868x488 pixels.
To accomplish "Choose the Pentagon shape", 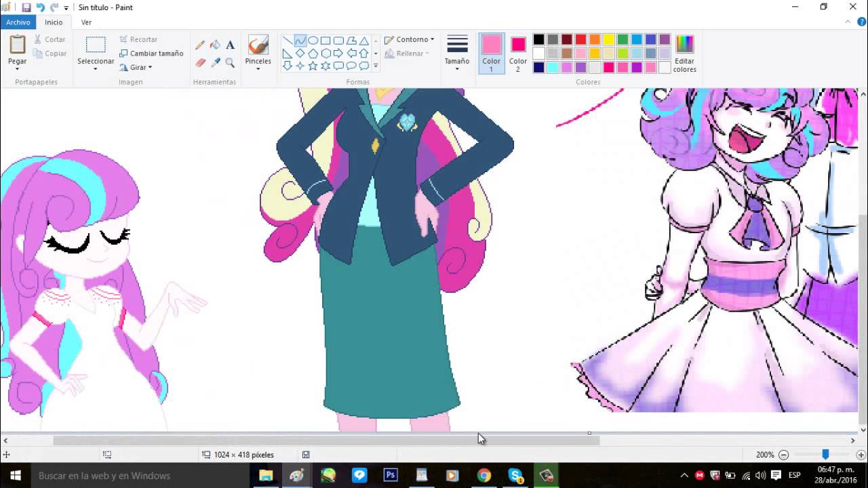I will point(313,54).
